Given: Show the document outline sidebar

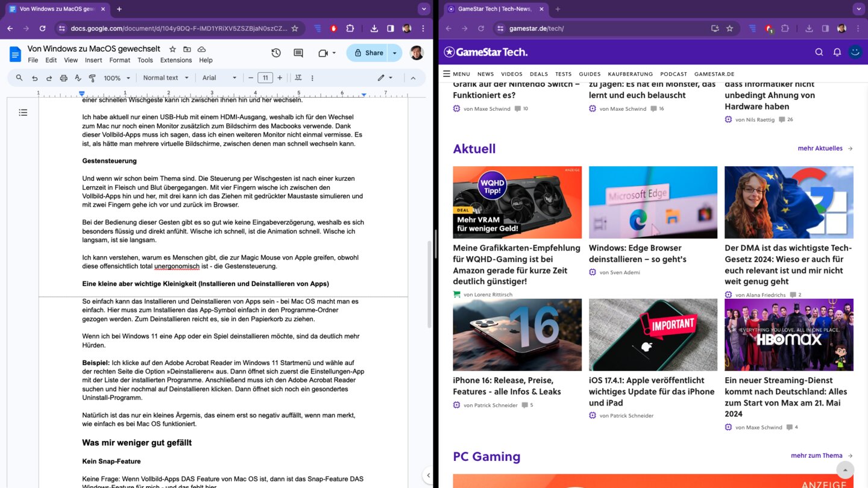Looking at the screenshot, I should coord(23,113).
